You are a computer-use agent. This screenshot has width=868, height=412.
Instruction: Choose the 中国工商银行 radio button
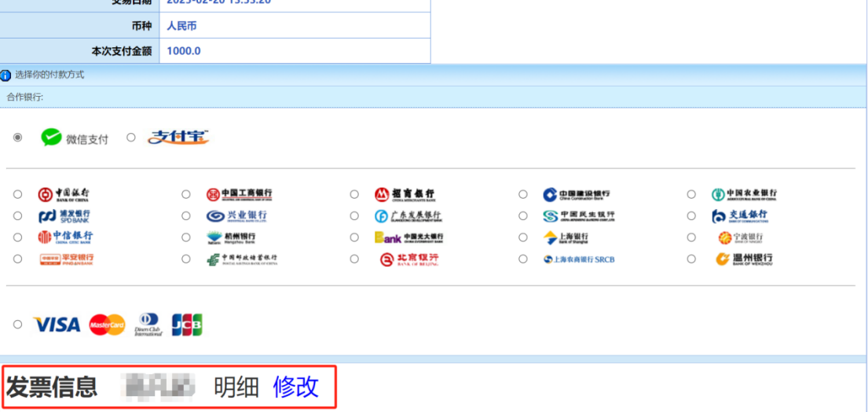tap(186, 194)
